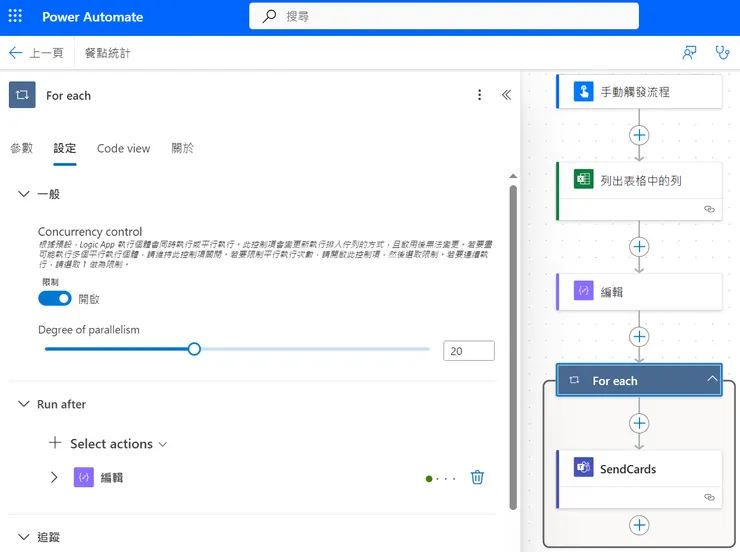Select the 設定 tab
The height and width of the screenshot is (552, 740).
pyautogui.click(x=65, y=148)
